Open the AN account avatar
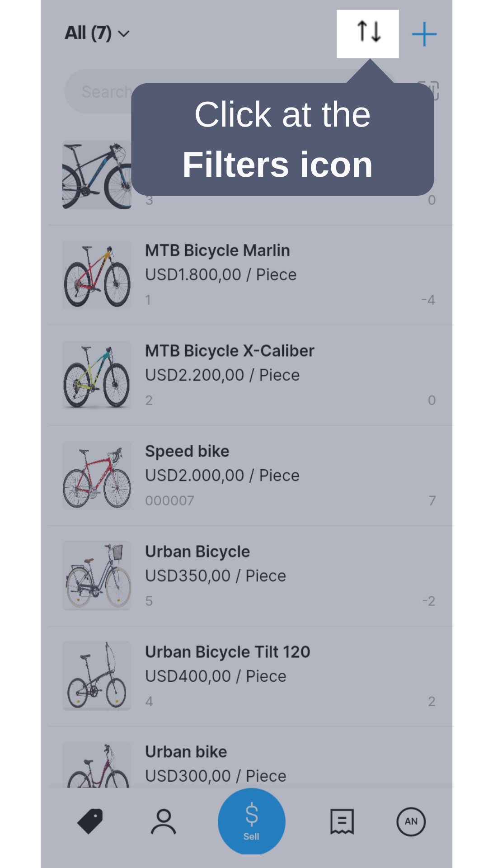 (411, 821)
